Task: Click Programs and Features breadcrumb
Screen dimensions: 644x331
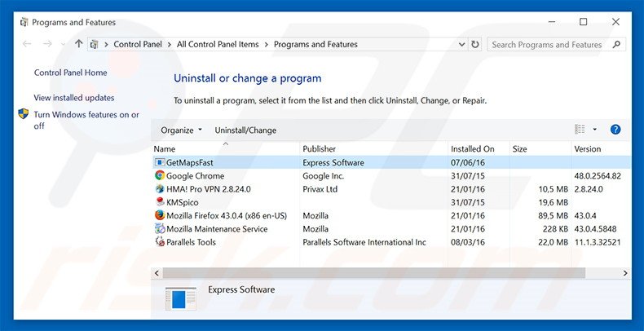Action: (315, 44)
